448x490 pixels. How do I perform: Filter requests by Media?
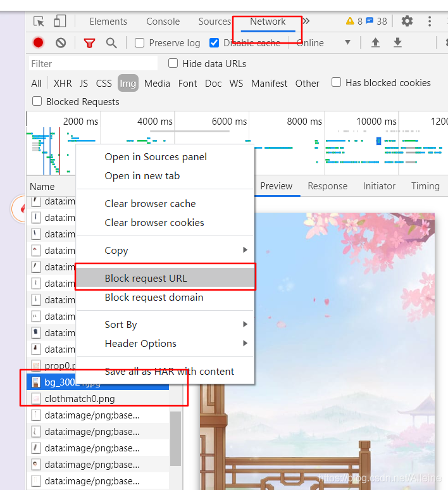click(x=157, y=83)
